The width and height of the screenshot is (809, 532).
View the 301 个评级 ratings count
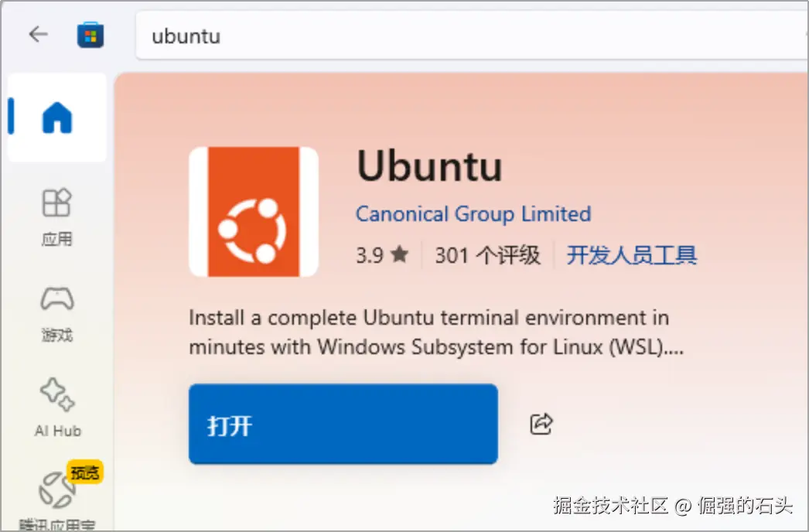[x=487, y=255]
